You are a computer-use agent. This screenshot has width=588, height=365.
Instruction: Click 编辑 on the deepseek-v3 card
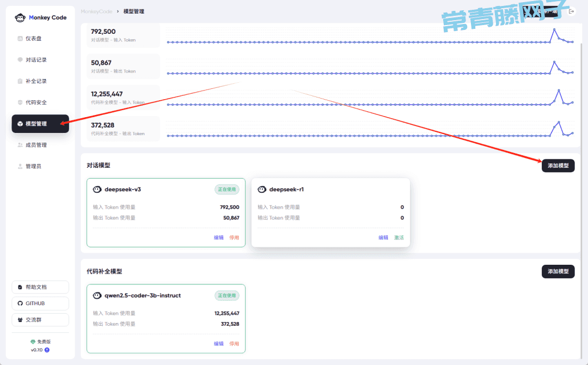pyautogui.click(x=219, y=238)
